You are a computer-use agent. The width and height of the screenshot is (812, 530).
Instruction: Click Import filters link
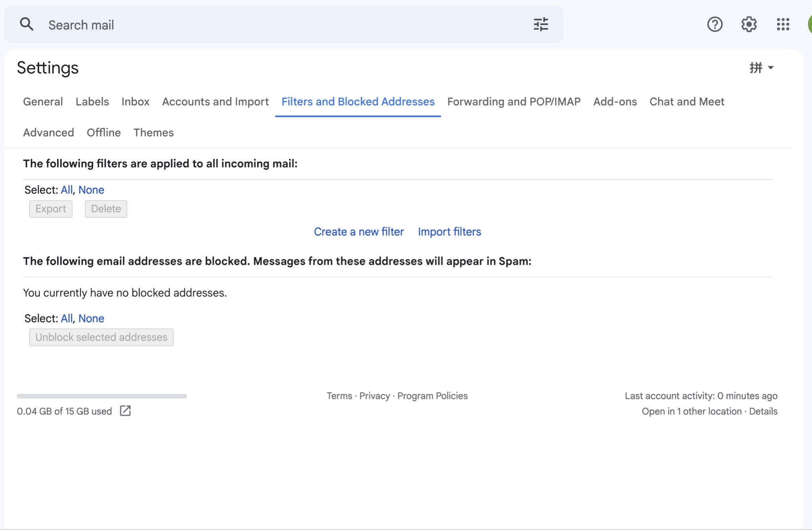(449, 232)
